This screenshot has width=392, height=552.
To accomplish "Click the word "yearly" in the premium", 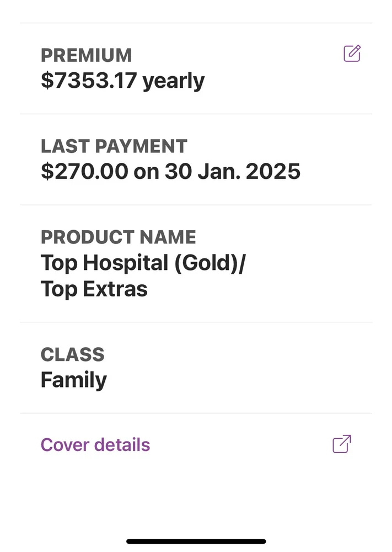I will (x=174, y=81).
